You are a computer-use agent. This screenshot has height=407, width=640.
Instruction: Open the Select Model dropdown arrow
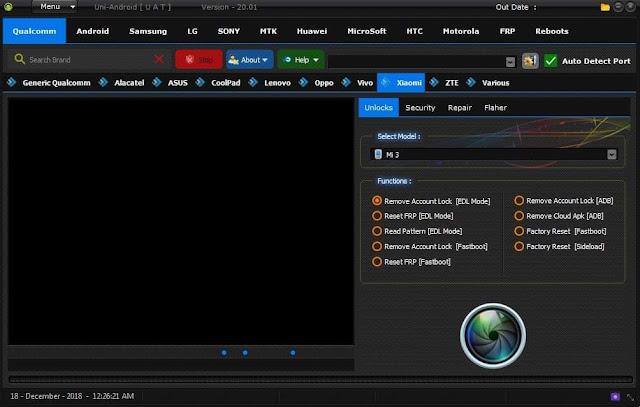coord(611,154)
